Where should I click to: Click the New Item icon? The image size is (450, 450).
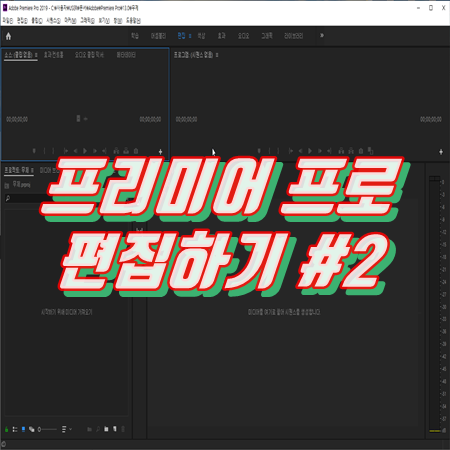(115, 429)
